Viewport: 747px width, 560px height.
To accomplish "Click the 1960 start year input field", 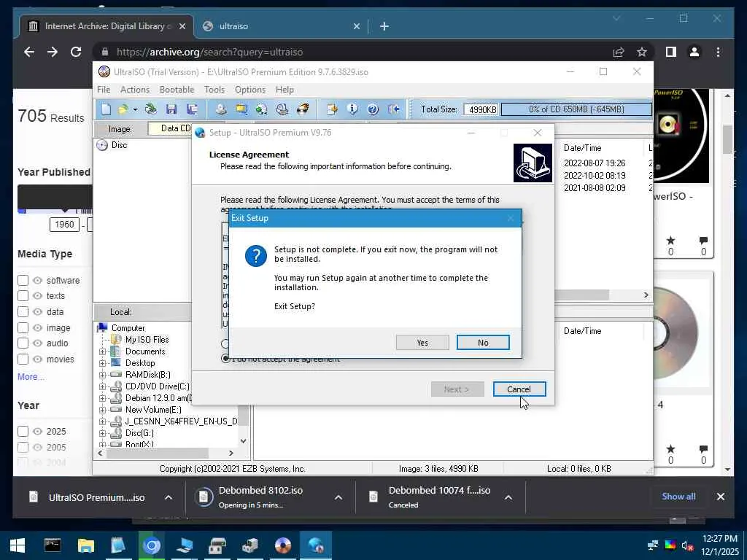I will 64,225.
